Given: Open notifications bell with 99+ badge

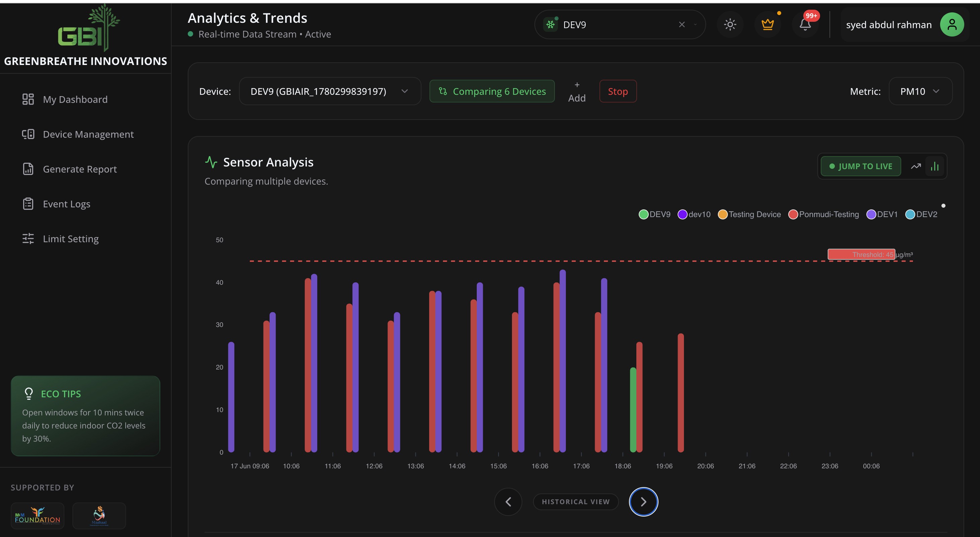Looking at the screenshot, I should [805, 25].
